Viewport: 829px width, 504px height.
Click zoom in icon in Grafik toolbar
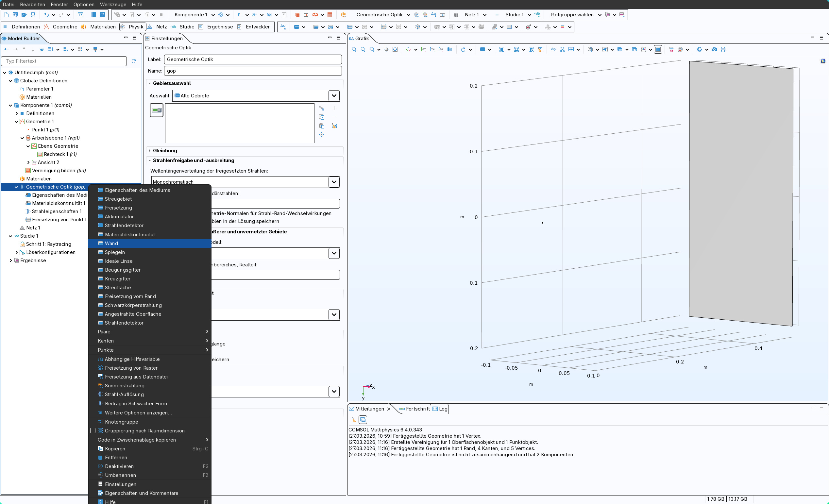pos(354,49)
